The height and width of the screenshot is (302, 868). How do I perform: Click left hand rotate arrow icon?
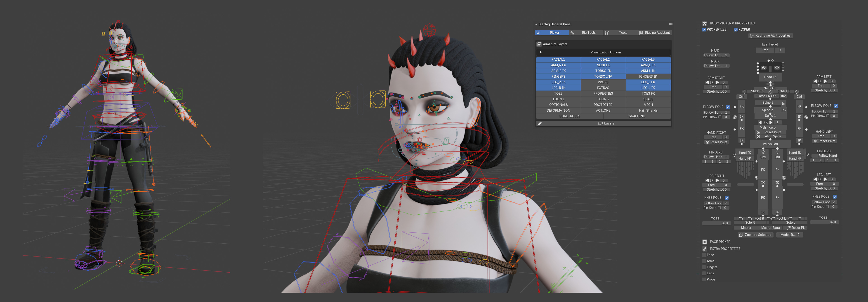[x=807, y=154]
